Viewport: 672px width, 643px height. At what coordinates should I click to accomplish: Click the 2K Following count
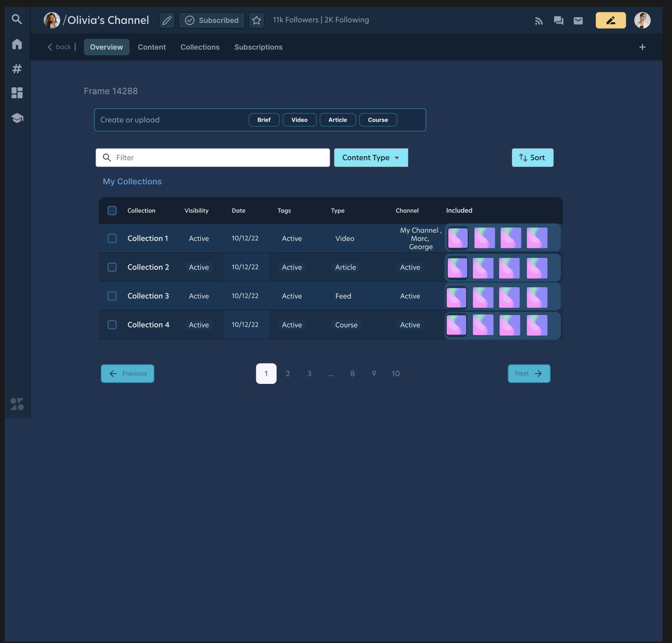click(x=347, y=19)
